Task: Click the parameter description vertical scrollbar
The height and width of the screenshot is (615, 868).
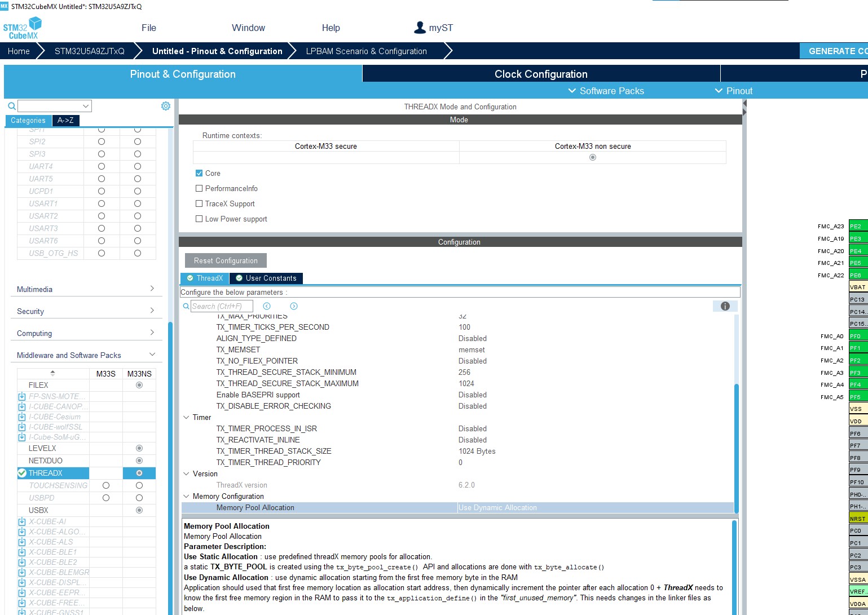Action: 734,567
